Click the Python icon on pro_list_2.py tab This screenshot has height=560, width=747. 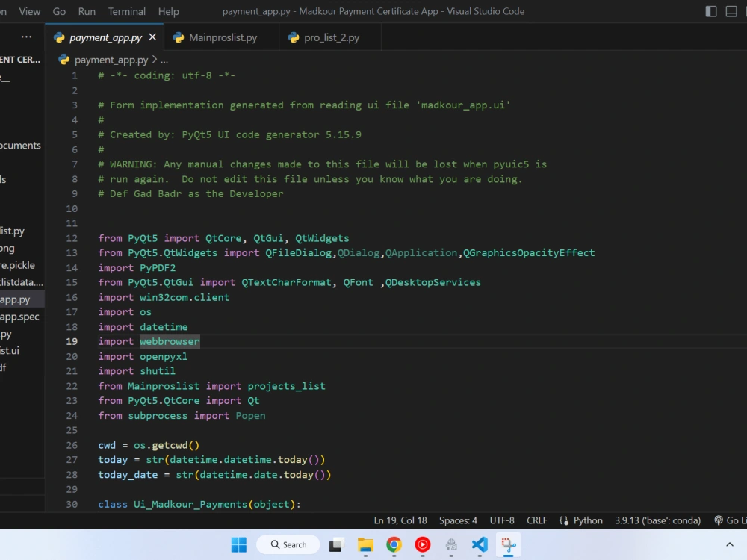point(294,37)
